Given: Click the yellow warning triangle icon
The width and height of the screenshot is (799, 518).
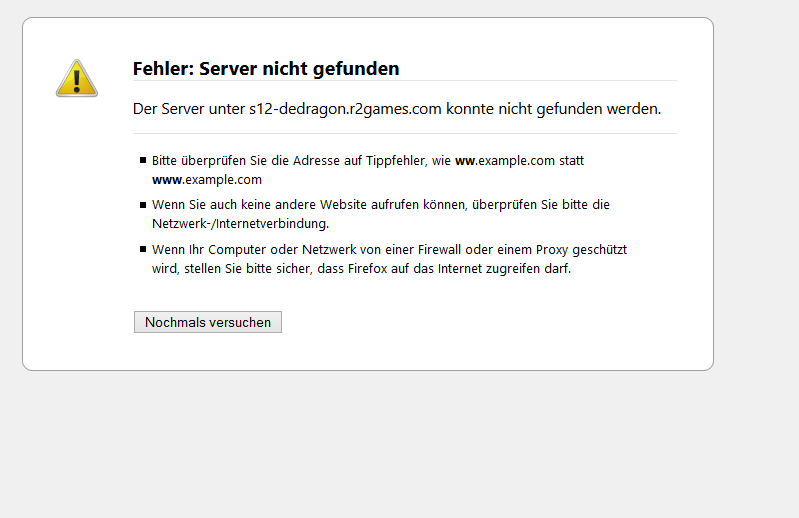Looking at the screenshot, I should coord(77,79).
